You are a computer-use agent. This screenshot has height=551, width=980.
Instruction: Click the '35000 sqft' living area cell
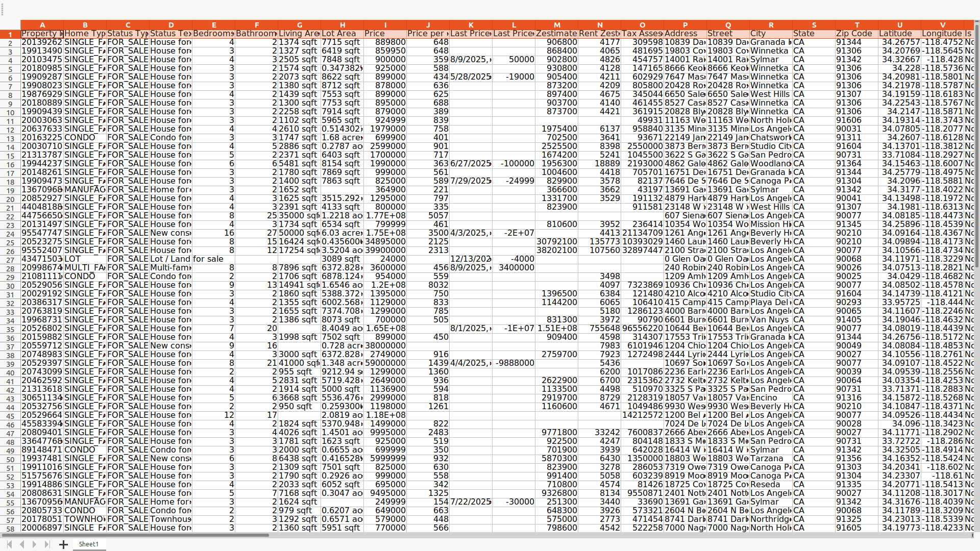click(x=300, y=216)
